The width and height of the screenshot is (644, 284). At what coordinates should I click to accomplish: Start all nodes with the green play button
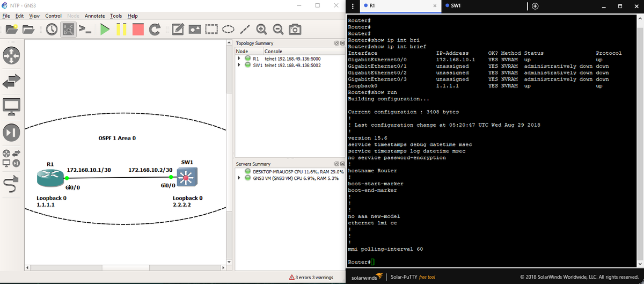(105, 29)
